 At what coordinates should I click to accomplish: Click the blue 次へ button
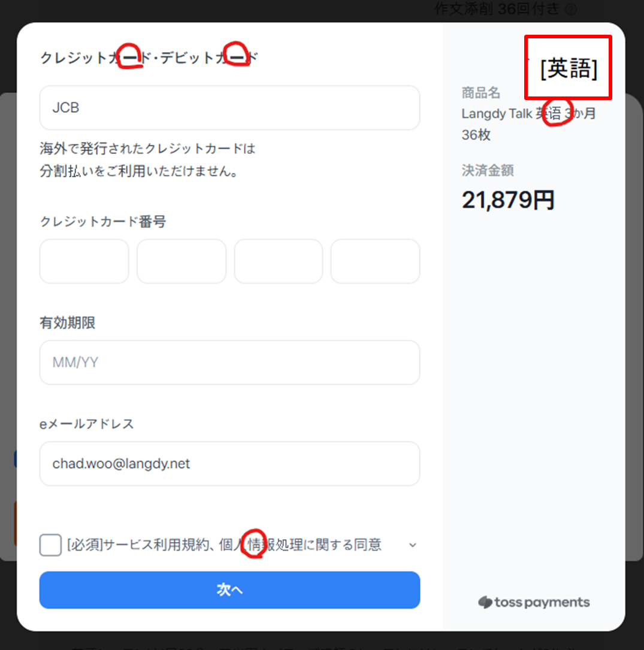click(x=229, y=590)
